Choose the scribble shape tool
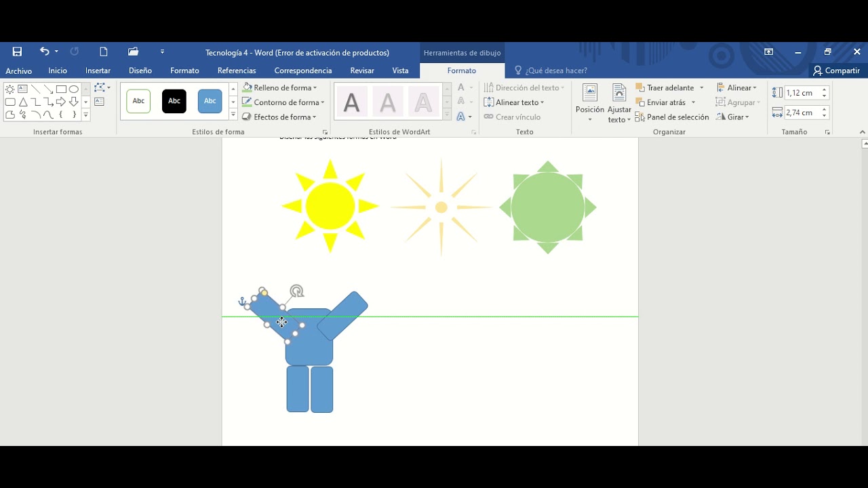 point(22,115)
